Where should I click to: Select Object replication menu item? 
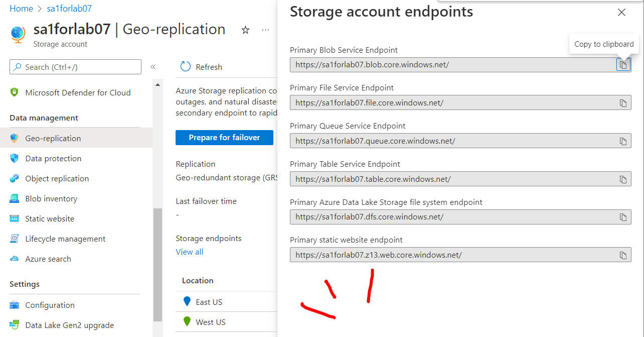57,178
